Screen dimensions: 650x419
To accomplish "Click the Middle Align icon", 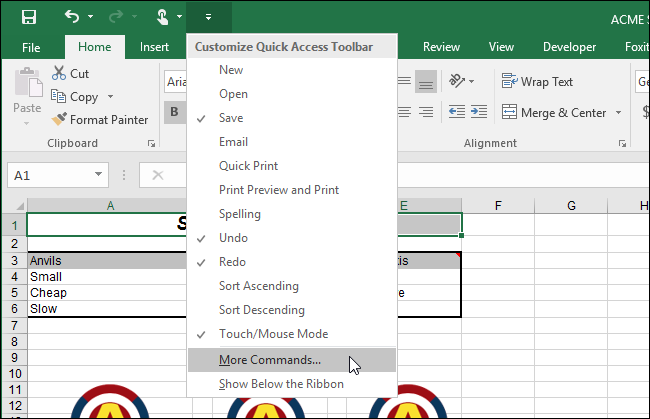I will [x=404, y=81].
